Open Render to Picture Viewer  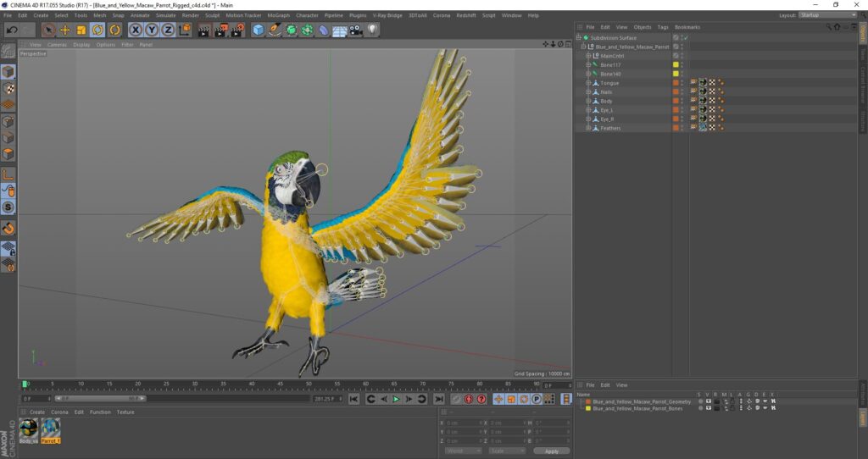(220, 30)
